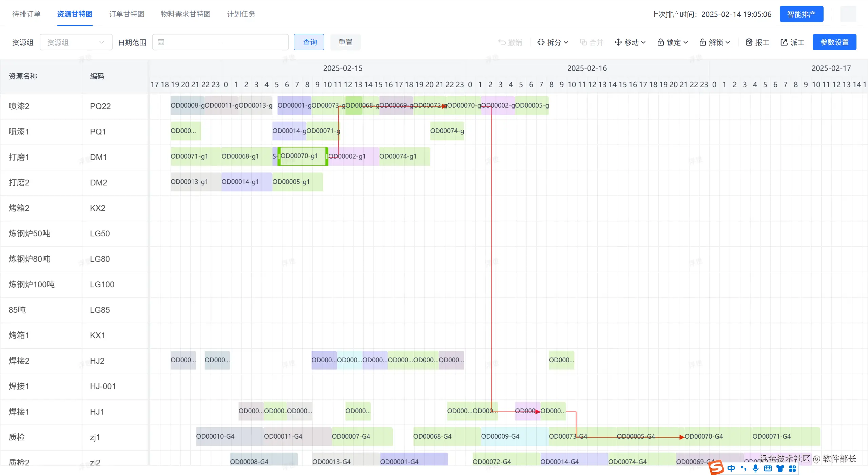Click the 报工 report work icon

[749, 42]
